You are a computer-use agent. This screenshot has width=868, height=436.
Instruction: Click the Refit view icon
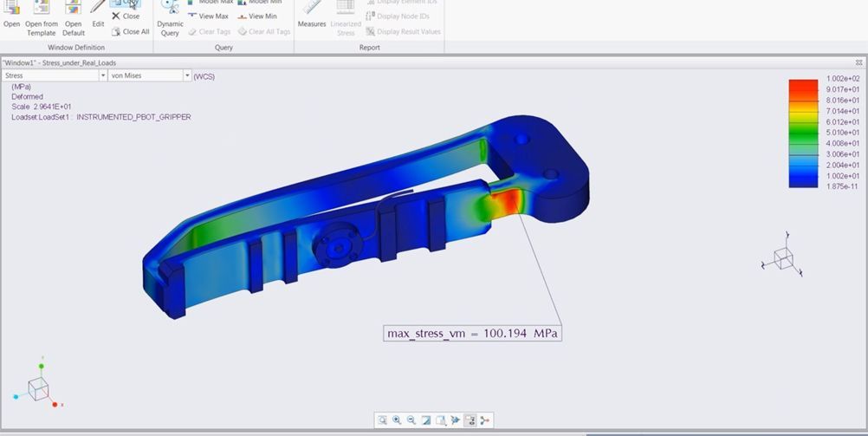tap(382, 420)
